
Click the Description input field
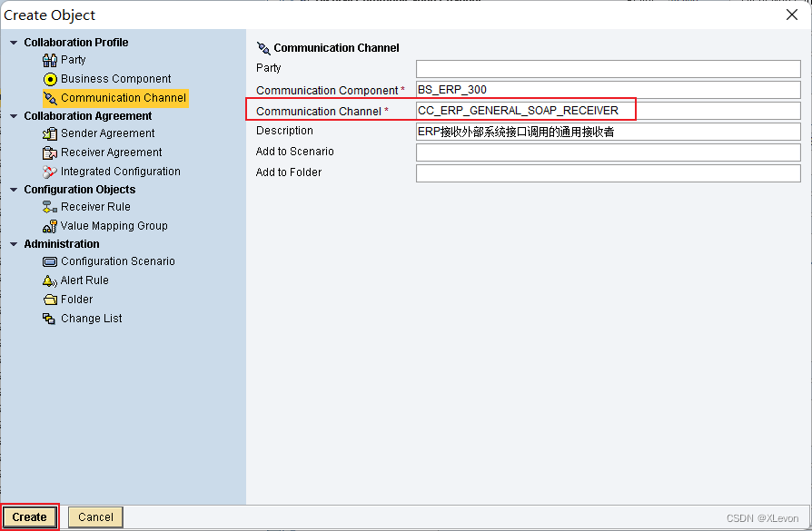pyautogui.click(x=607, y=130)
